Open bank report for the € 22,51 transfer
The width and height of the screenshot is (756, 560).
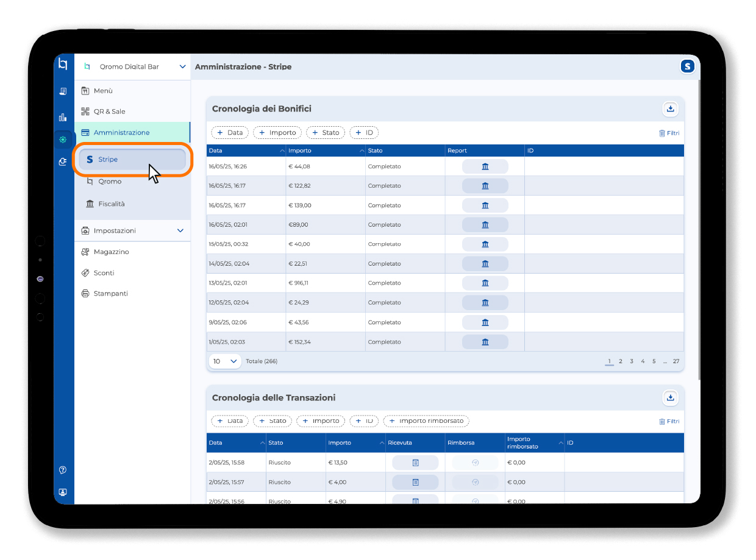[x=485, y=264]
